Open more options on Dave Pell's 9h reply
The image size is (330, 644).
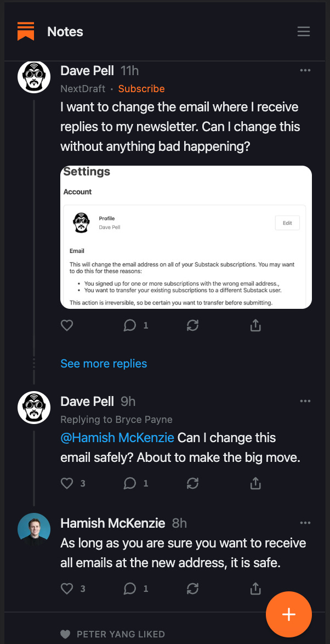tap(305, 401)
